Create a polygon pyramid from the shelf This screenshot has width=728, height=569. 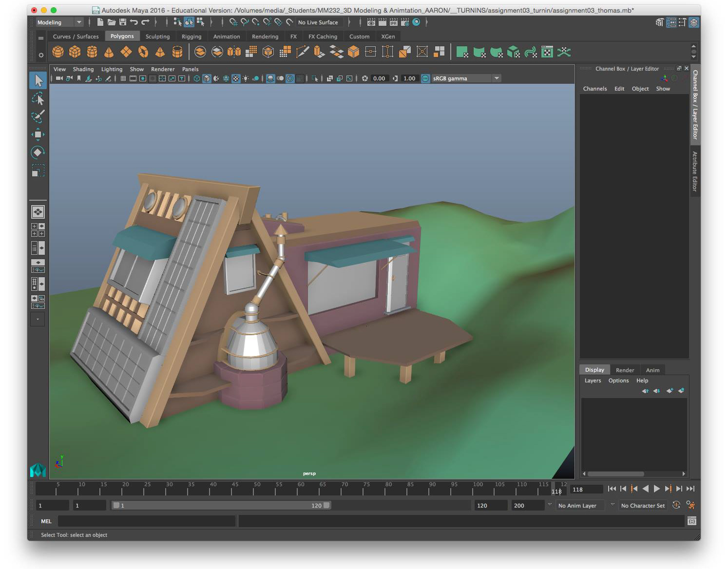pyautogui.click(x=160, y=52)
